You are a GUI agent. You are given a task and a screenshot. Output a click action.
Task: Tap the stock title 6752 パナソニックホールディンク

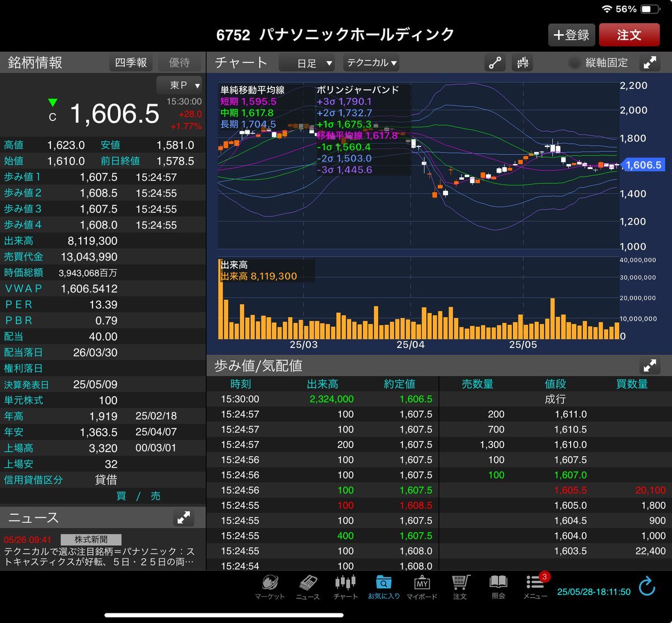[335, 35]
